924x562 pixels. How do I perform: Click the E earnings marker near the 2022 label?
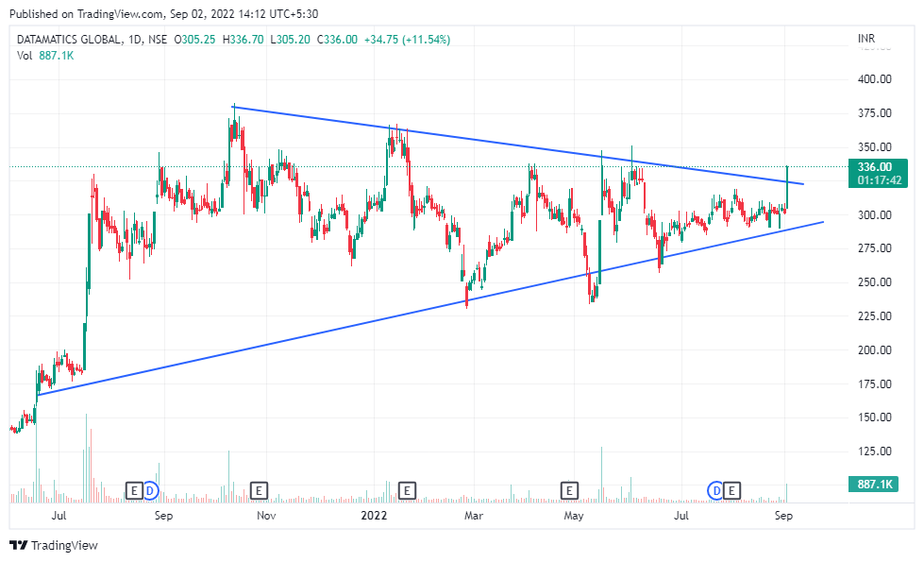click(x=407, y=491)
